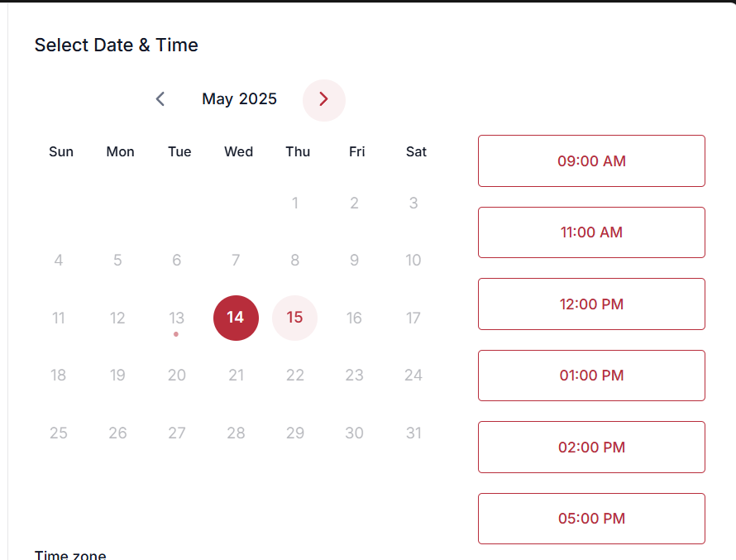Click date 1 on the calendar
Viewport: 736px width, 560px height.
pos(295,203)
